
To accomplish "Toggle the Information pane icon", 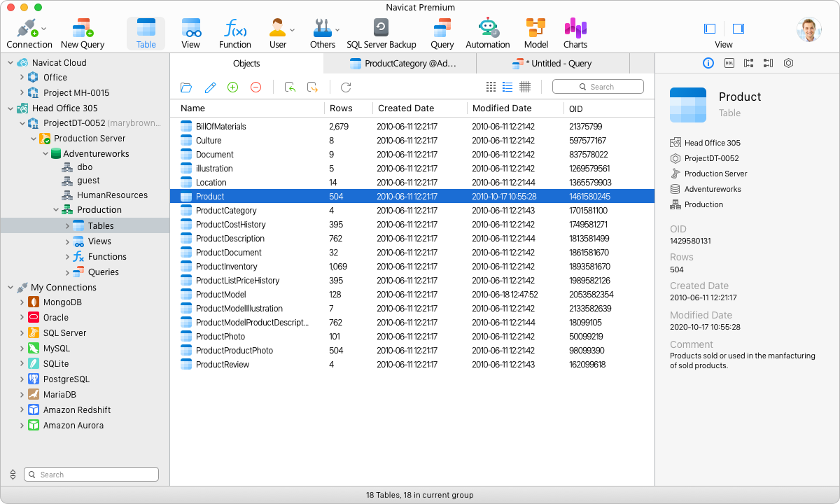I will tap(708, 63).
